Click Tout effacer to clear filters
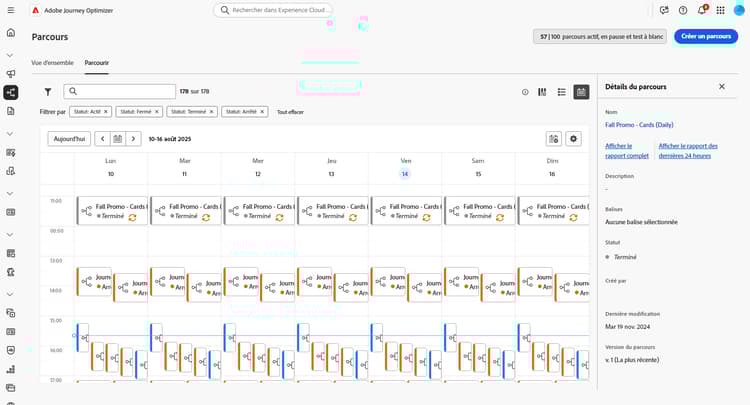750x405 pixels. 290,112
